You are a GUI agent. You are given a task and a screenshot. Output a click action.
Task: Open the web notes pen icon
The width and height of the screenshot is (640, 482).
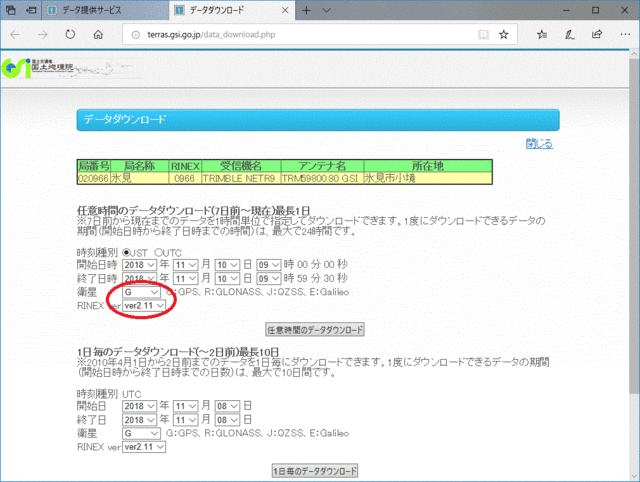click(570, 35)
